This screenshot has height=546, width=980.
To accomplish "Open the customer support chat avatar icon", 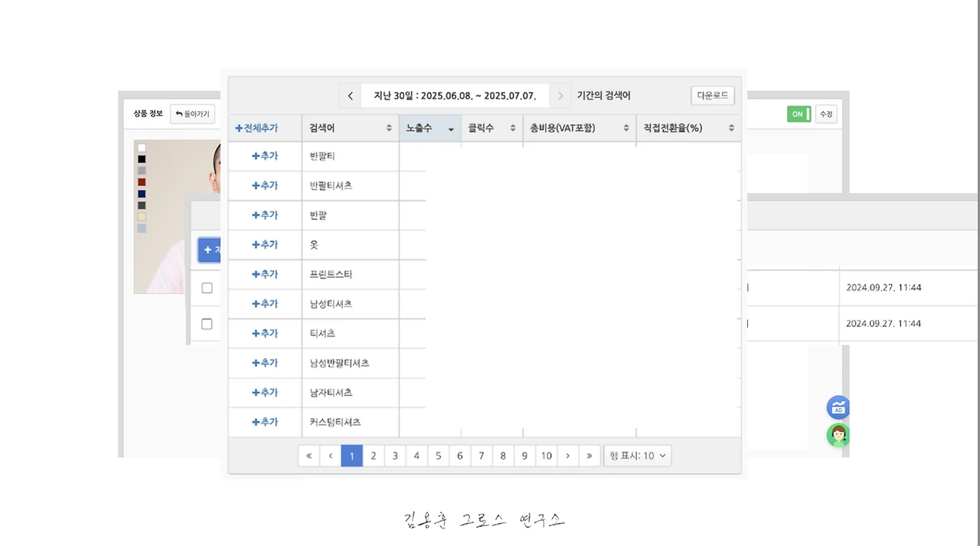I will coord(838,435).
